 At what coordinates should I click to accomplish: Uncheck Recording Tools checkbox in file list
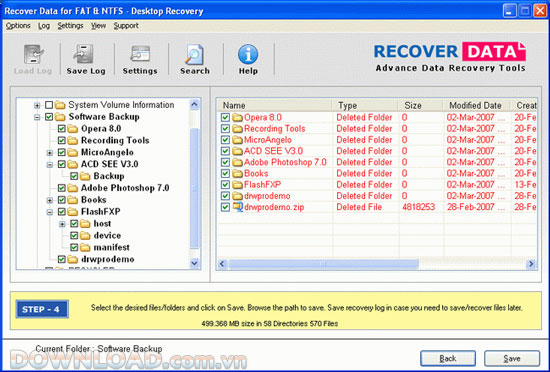(x=225, y=129)
